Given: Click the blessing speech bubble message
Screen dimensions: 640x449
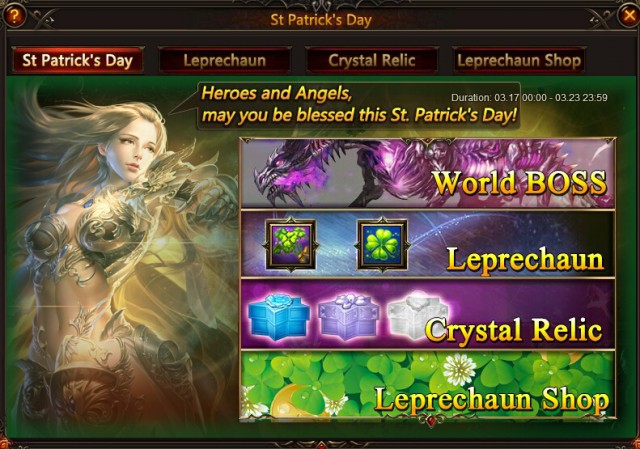Looking at the screenshot, I should pos(359,105).
